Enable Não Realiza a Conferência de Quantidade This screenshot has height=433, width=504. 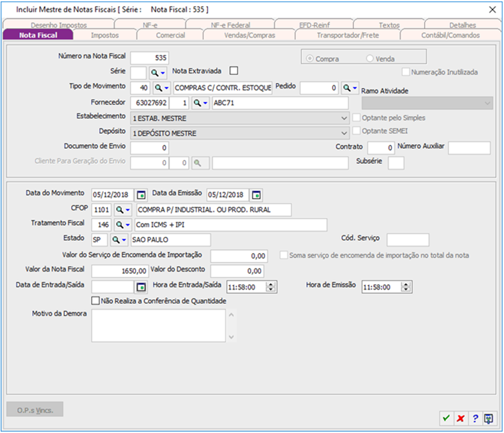(95, 301)
